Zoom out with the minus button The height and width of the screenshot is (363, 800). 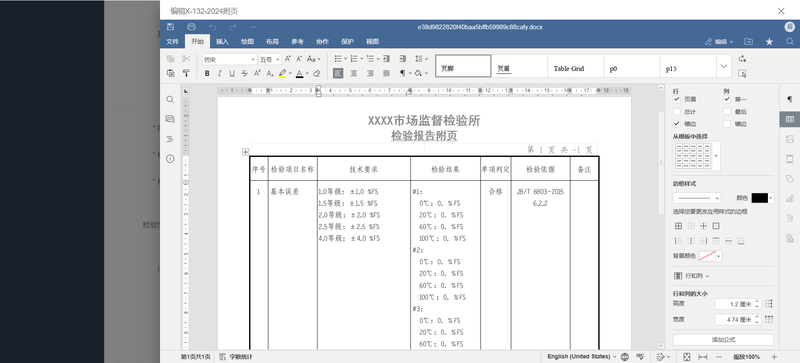(719, 356)
